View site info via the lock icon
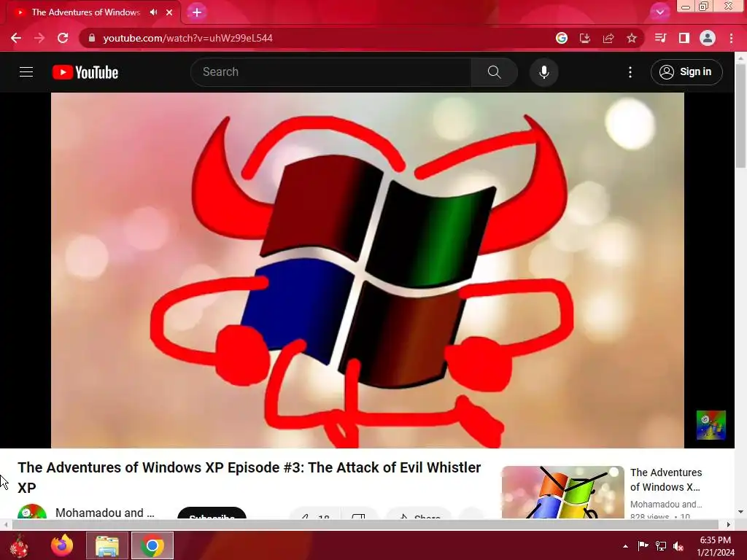This screenshot has width=747, height=560. (92, 38)
